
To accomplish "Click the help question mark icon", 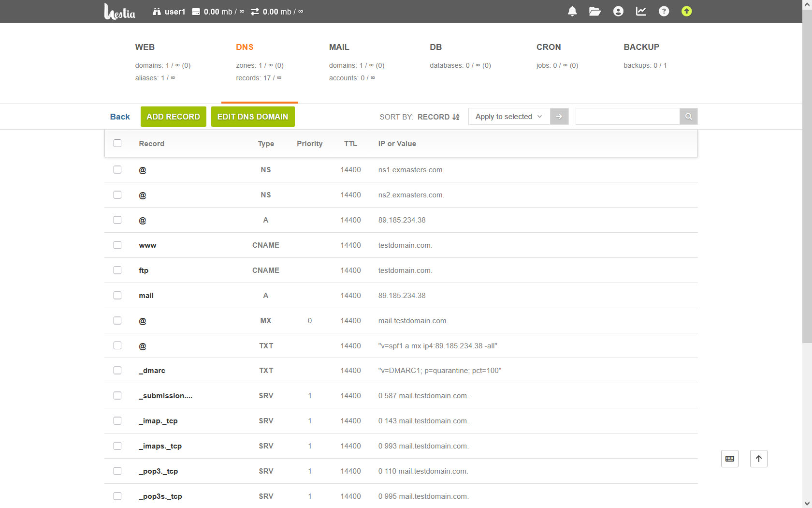I will click(664, 11).
